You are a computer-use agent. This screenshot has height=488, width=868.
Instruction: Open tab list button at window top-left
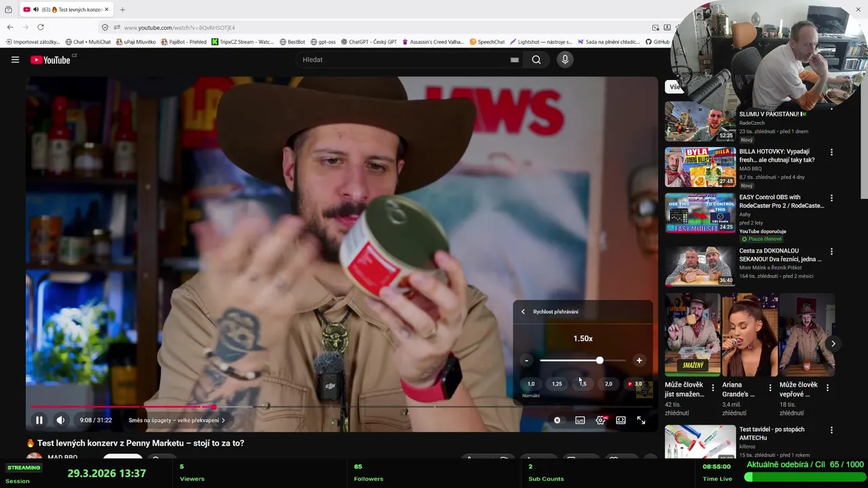(x=8, y=9)
